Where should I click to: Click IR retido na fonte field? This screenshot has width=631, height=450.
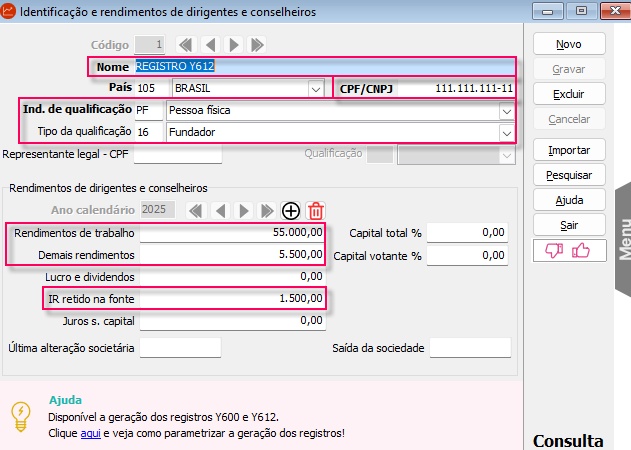coord(233,299)
